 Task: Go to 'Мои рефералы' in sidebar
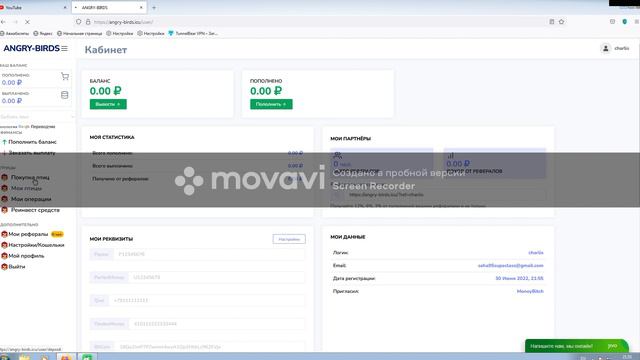tap(28, 234)
